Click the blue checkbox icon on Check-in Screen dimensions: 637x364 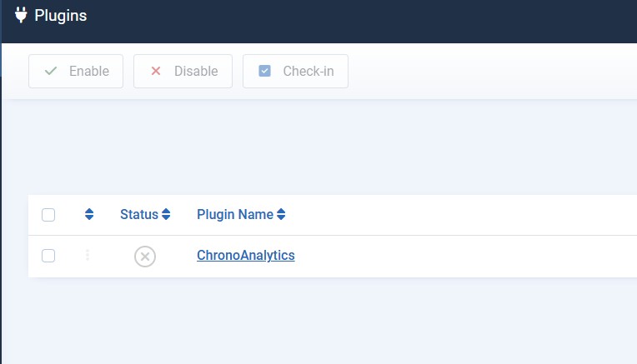[x=265, y=72]
